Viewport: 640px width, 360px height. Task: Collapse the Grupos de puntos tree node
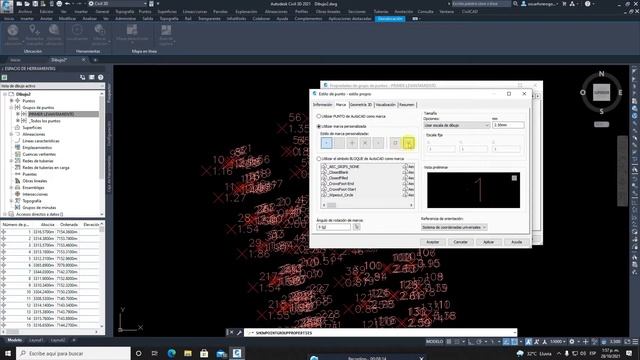pyautogui.click(x=11, y=107)
